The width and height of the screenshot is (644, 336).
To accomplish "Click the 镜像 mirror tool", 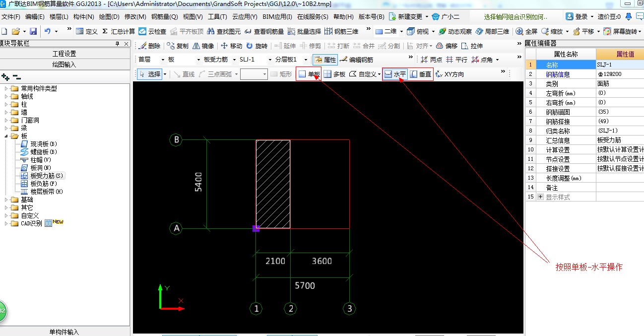I will click(203, 46).
